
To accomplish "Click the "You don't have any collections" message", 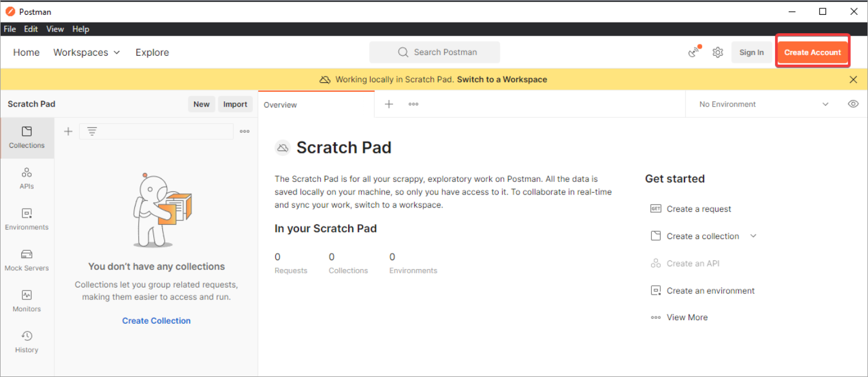I will point(156,266).
